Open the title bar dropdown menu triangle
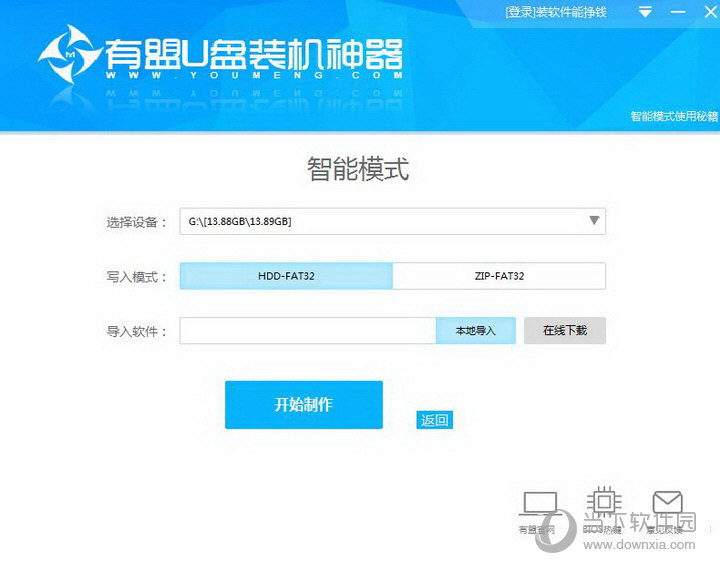720x574 pixels. [x=646, y=12]
